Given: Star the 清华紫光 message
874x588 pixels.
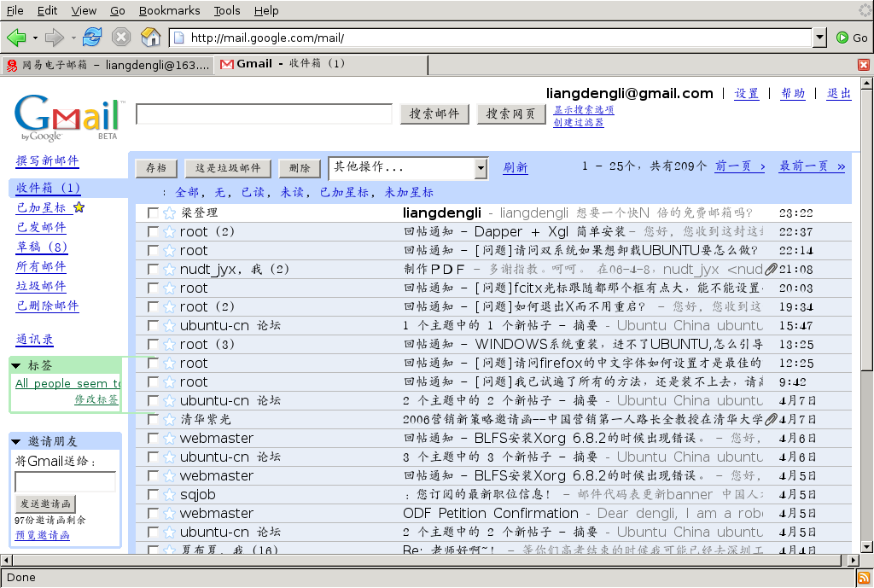Looking at the screenshot, I should pos(170,419).
